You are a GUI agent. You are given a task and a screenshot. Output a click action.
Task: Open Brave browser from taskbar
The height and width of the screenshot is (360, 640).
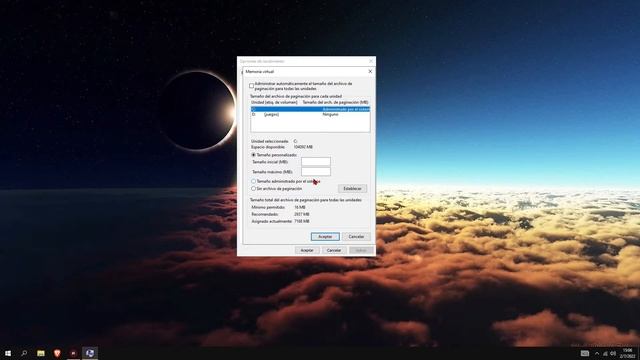[57, 353]
